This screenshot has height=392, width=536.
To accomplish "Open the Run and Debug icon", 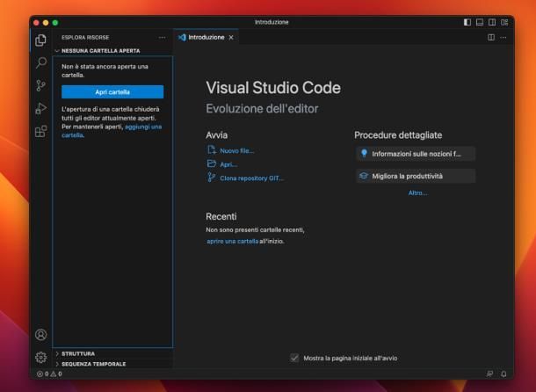I will [x=40, y=108].
